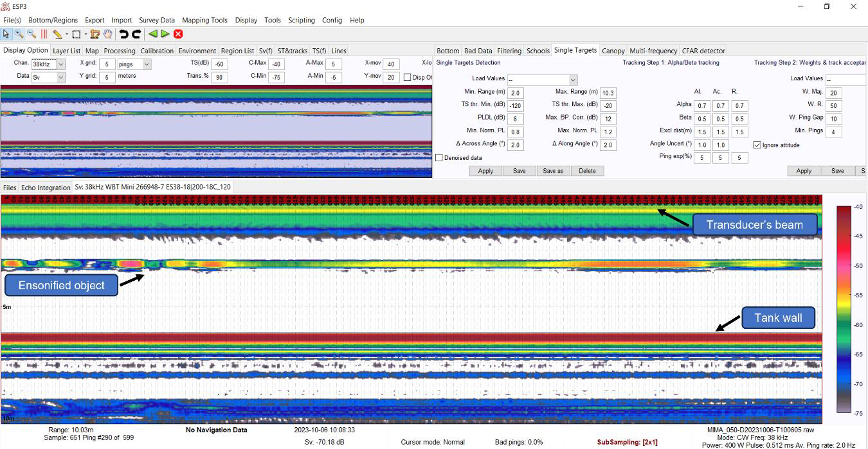Toggle the Disp checkbox beside Y-mov

pyautogui.click(x=407, y=78)
